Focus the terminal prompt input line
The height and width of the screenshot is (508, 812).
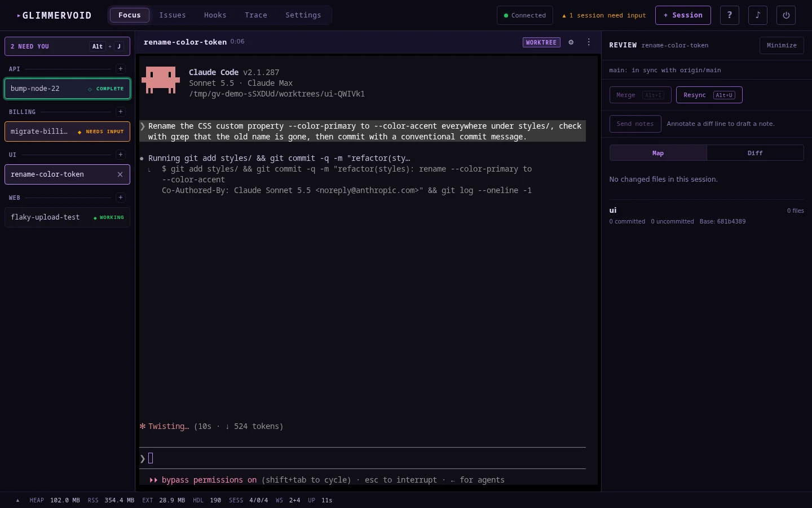click(x=363, y=458)
